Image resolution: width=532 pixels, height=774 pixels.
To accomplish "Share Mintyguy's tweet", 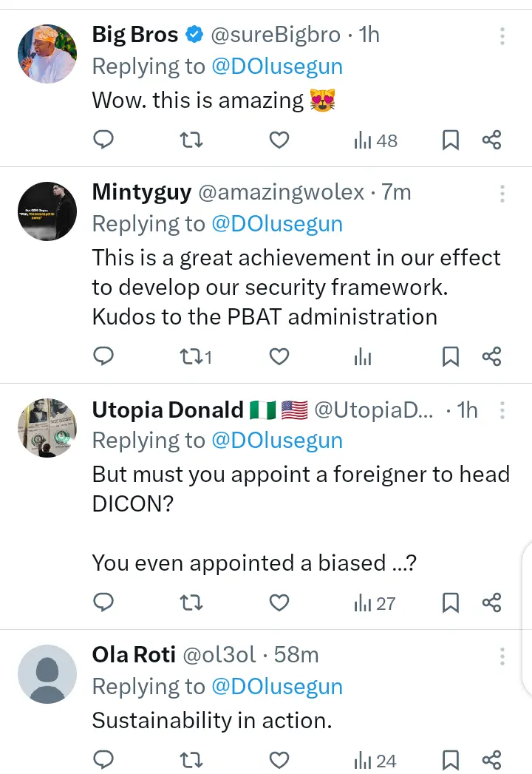I will click(x=491, y=357).
